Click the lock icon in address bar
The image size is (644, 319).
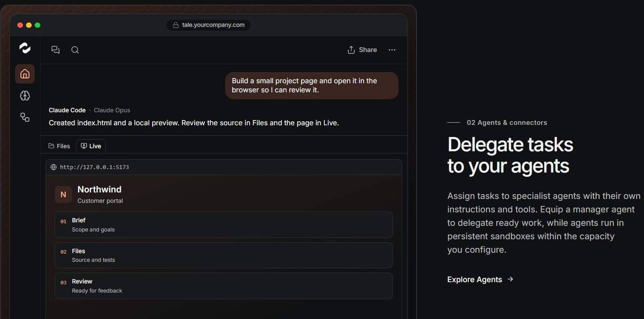176,25
